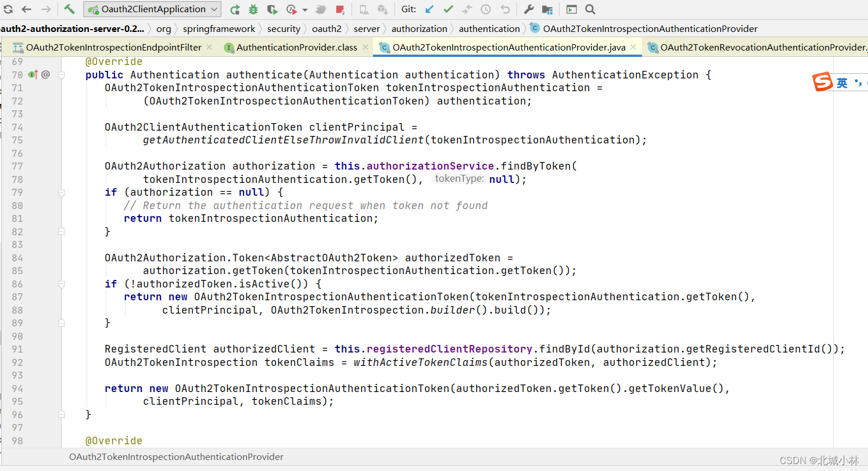Open Project Structure folder icon
This screenshot has height=471, width=868.
(x=547, y=9)
